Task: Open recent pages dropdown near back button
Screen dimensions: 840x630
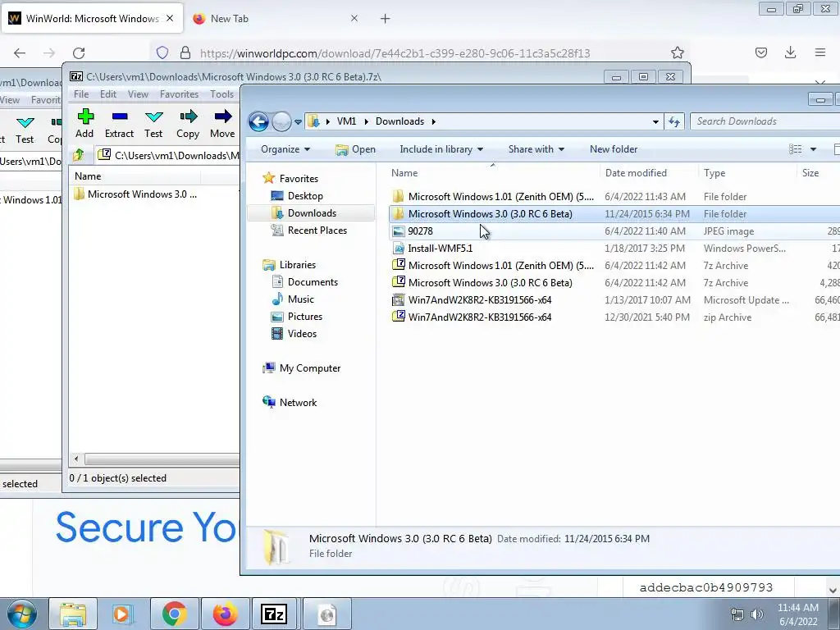Action: [298, 121]
